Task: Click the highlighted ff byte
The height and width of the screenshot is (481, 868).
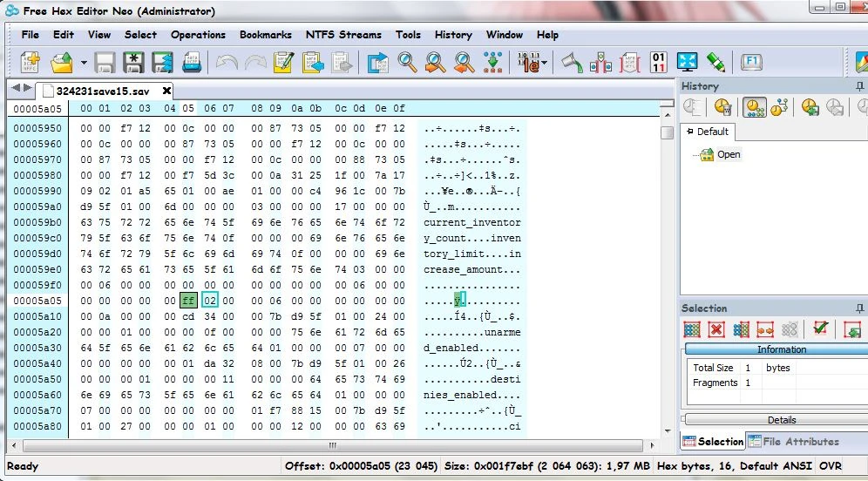Action: pos(188,301)
